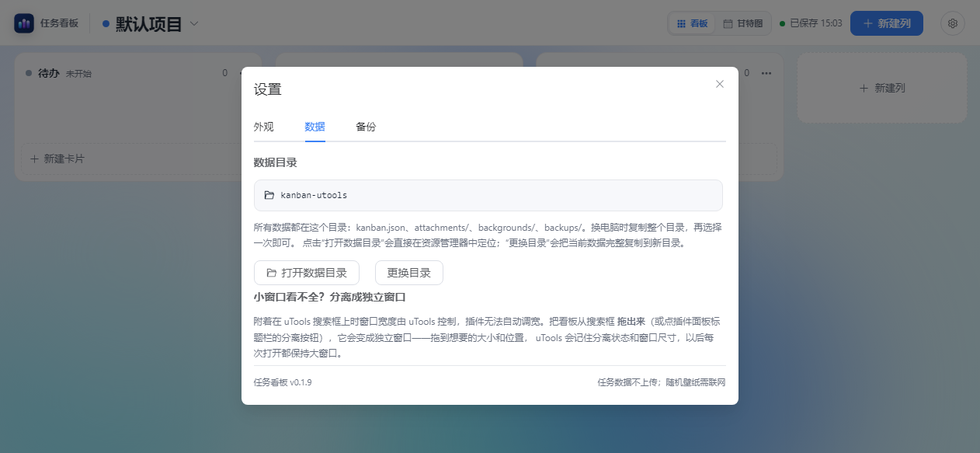980x453 pixels.
Task: Click the 任务看板 v0.1.9 version text
Action: click(283, 382)
